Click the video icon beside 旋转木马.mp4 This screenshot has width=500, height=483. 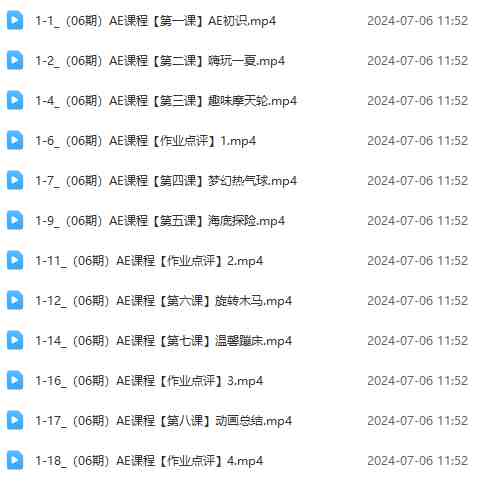point(15,300)
